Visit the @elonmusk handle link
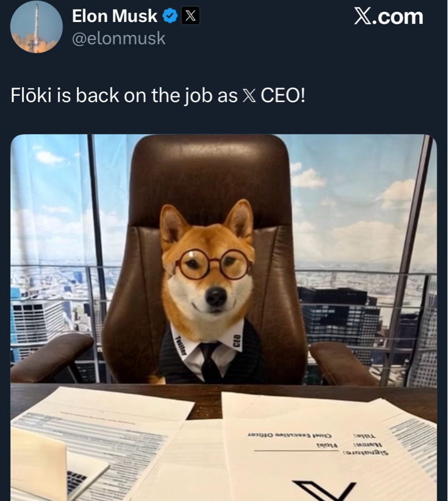The image size is (448, 501). point(118,39)
